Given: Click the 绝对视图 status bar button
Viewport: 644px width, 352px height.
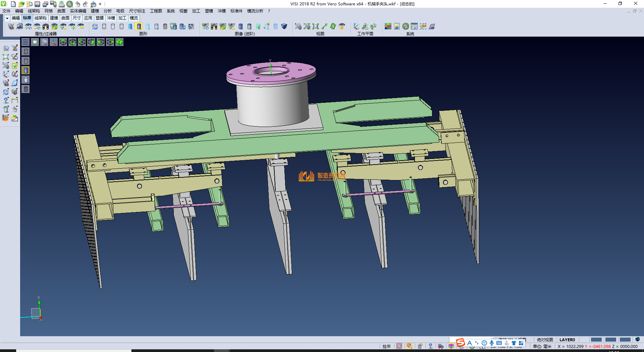Looking at the screenshot, I should (545, 340).
